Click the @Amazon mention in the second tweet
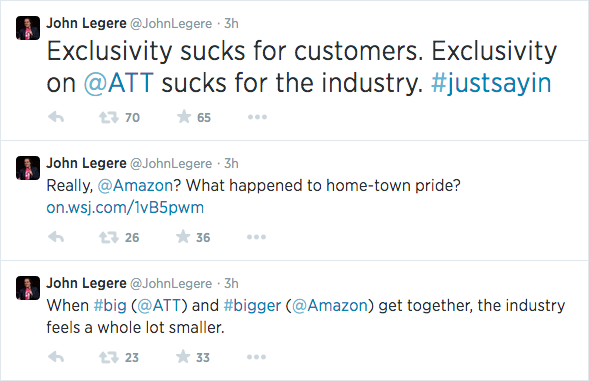This screenshot has height=381, width=589. click(x=136, y=186)
